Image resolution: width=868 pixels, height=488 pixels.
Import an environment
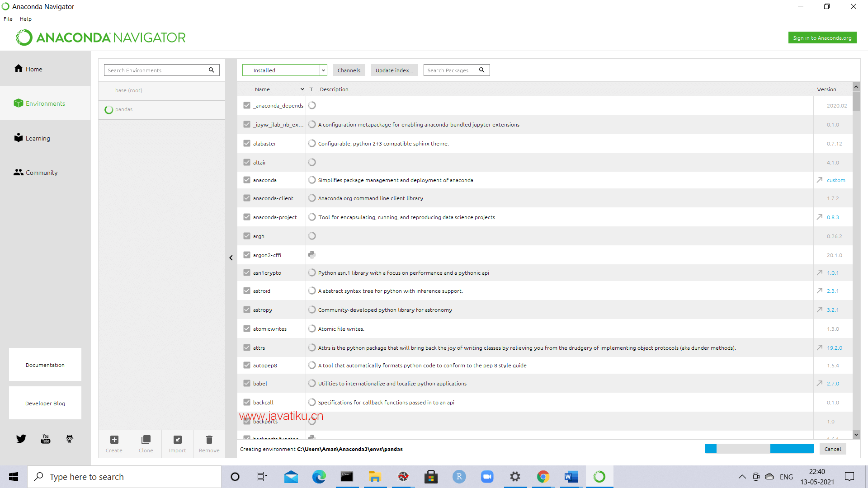coord(178,444)
